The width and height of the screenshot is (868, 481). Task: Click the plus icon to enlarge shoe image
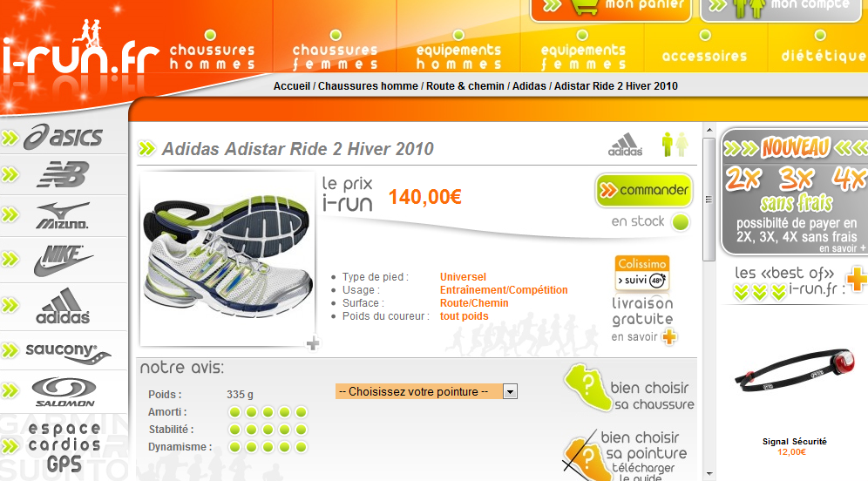tap(313, 343)
